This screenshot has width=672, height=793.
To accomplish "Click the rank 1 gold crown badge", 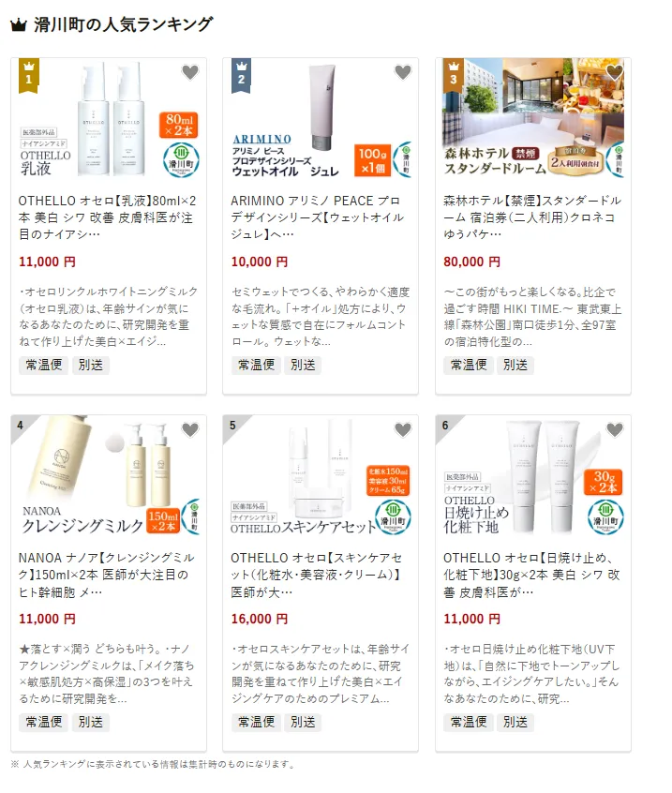I will click(x=29, y=76).
